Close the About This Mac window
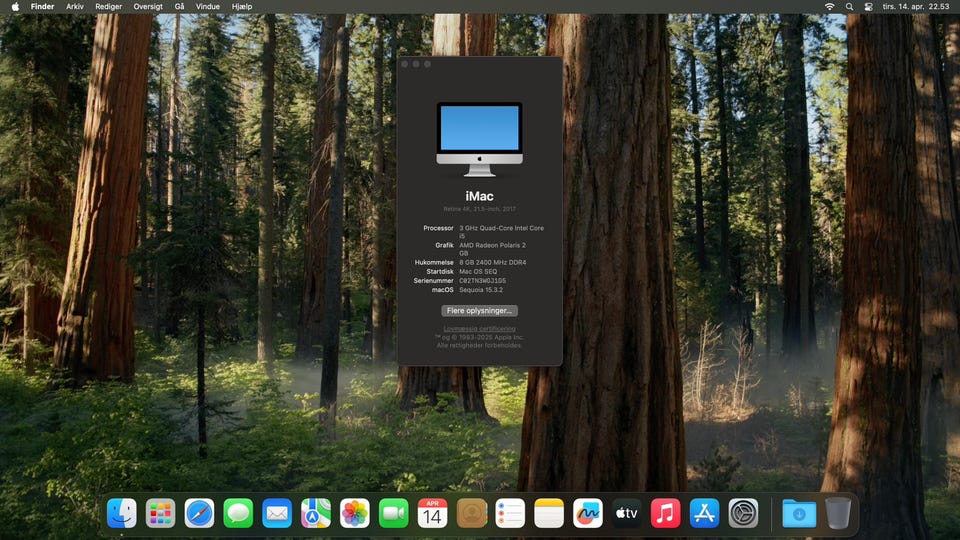 (405, 64)
